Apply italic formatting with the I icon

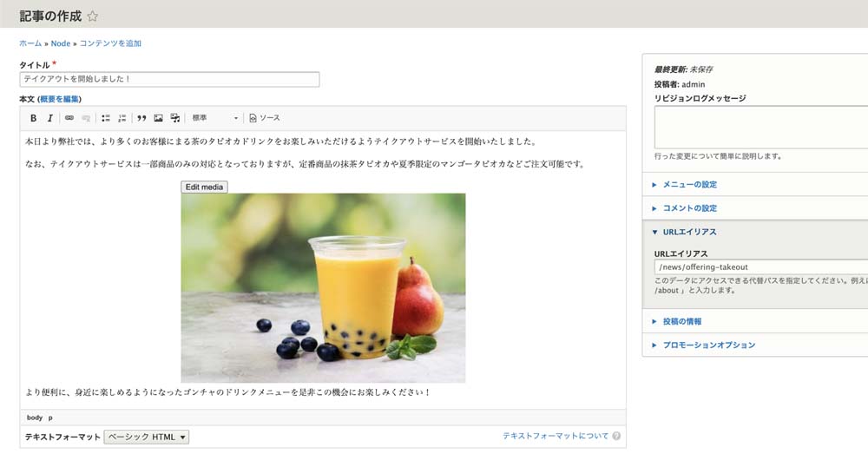49,118
